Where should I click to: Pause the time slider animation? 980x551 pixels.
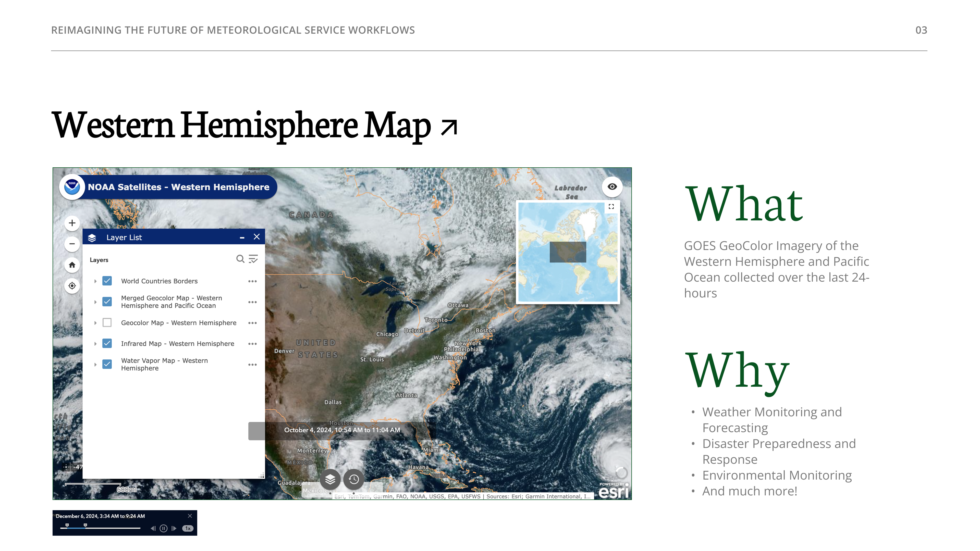pyautogui.click(x=164, y=528)
